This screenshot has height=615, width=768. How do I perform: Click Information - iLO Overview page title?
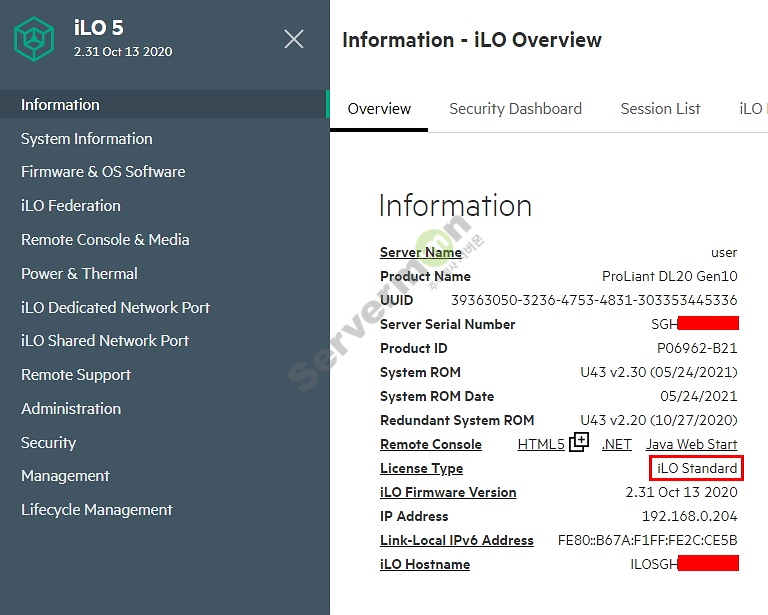point(472,40)
